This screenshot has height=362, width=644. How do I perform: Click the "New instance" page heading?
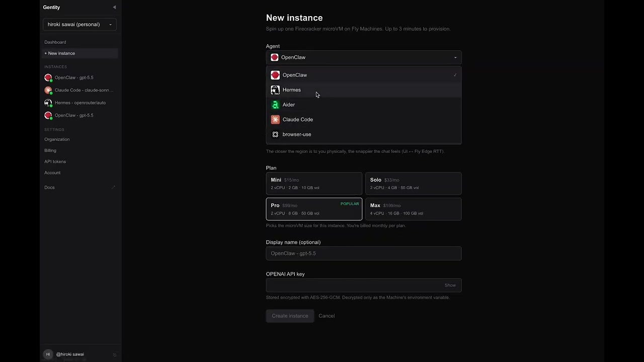point(294,18)
